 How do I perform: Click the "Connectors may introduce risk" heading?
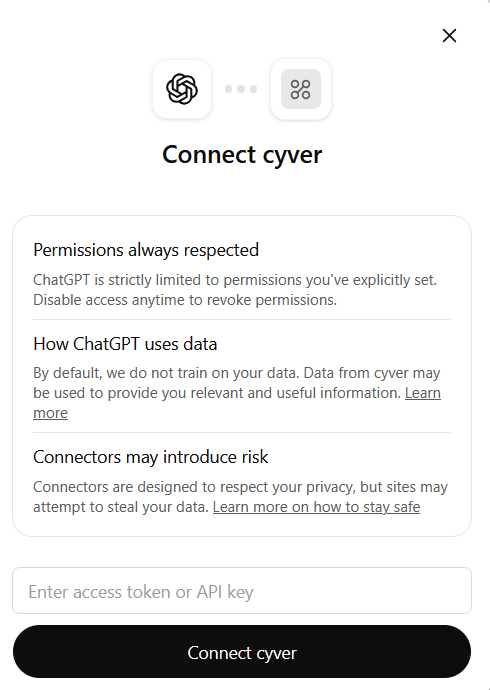click(151, 457)
